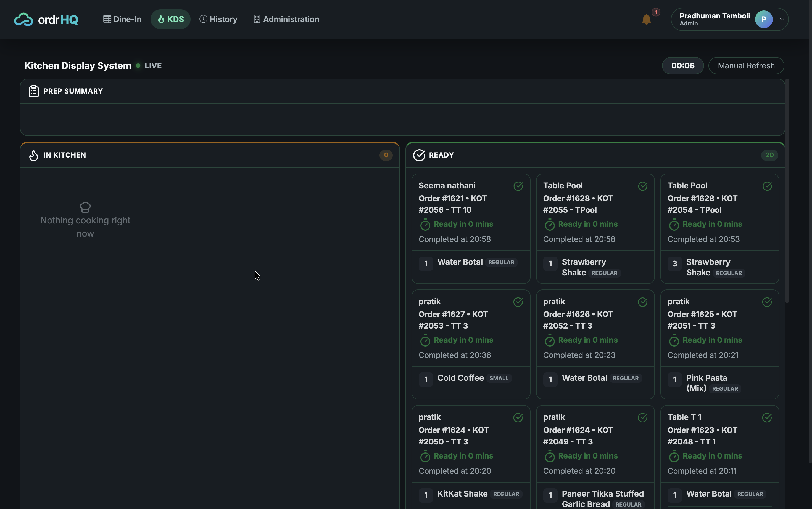Toggle checkmark on pratik KOT #2053 card
This screenshot has width=812, height=509.
[x=518, y=302]
